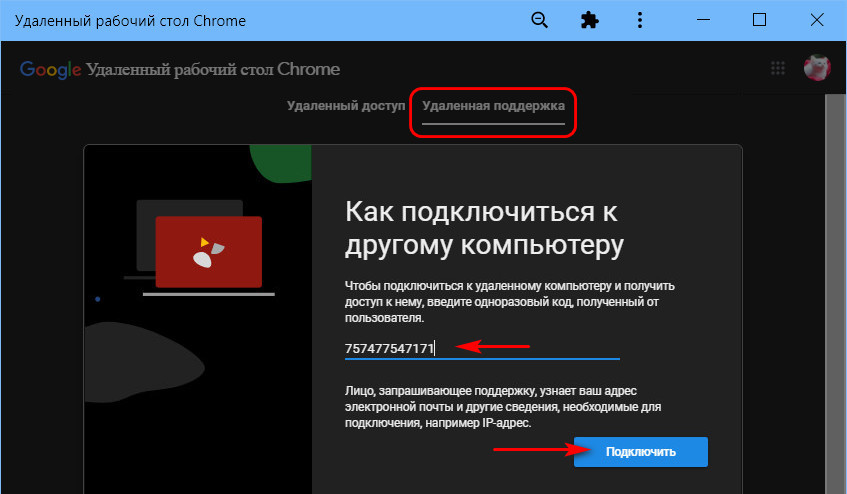Click the notice about email and IP address

point(503,408)
